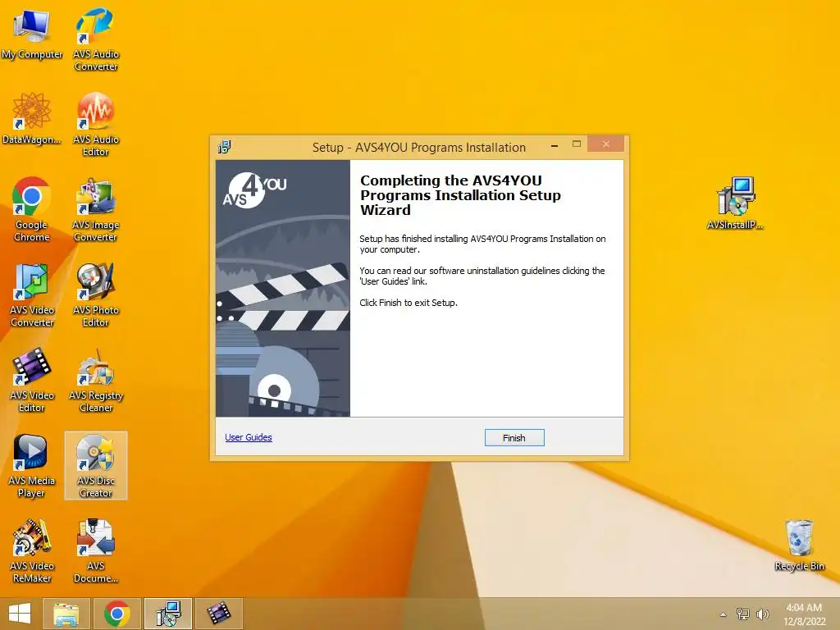Select the AVS Disc Creator shortcut

[95, 465]
